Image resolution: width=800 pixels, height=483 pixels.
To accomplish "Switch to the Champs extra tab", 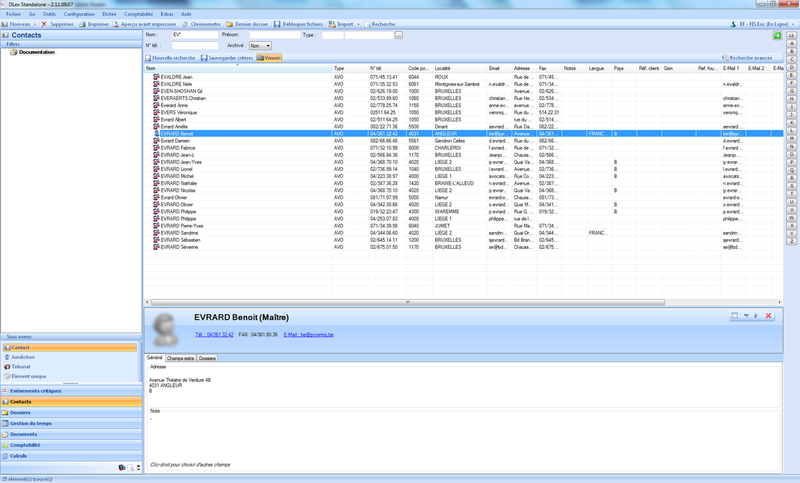I will point(180,357).
